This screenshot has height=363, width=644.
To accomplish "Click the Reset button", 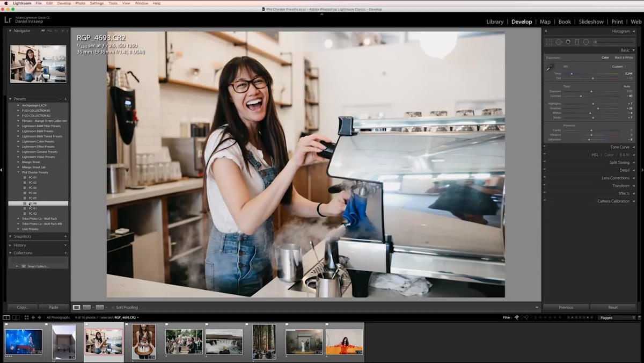I will point(613,307).
